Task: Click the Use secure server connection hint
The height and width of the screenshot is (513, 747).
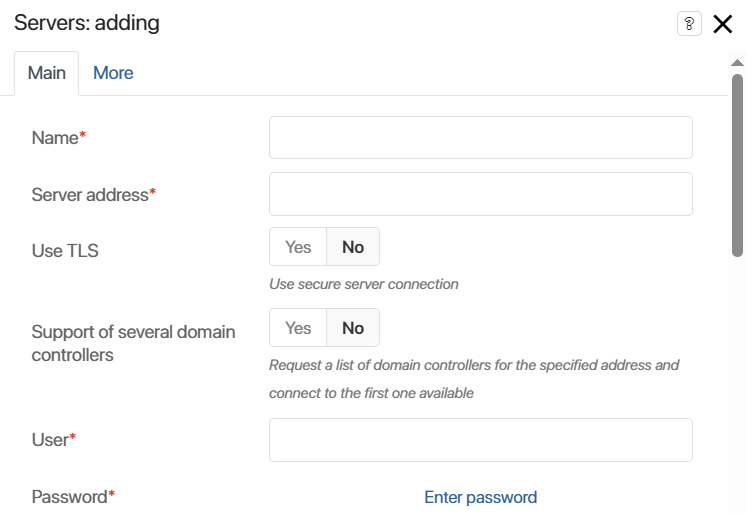Action: (363, 284)
